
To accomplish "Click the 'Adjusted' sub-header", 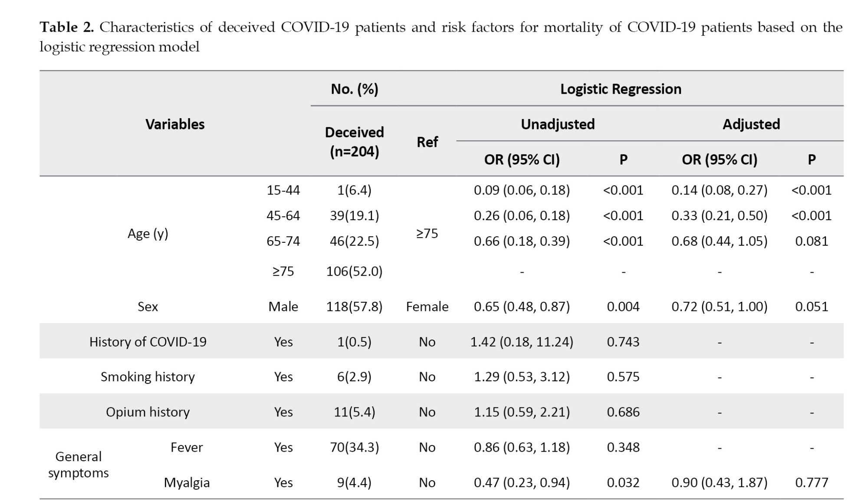I will (751, 124).
